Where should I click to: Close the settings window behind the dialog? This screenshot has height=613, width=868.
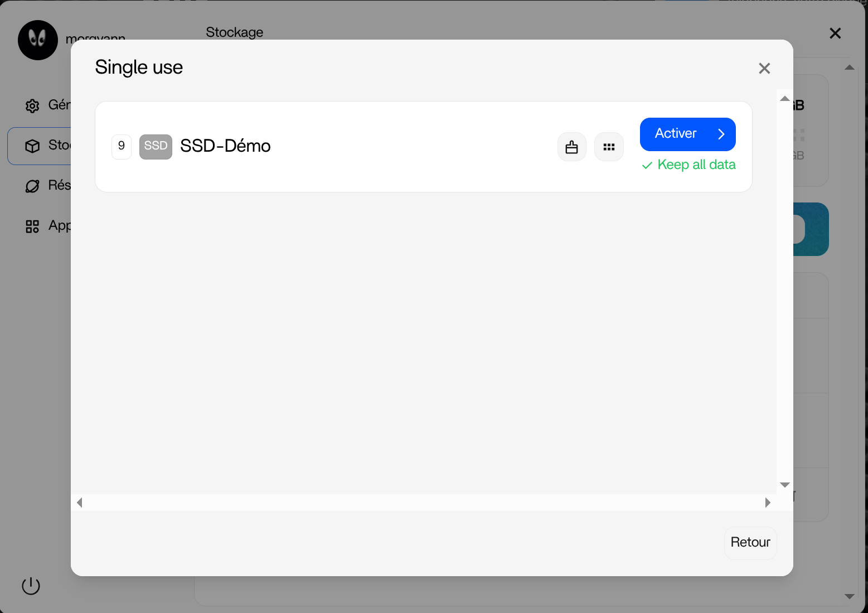pyautogui.click(x=835, y=33)
